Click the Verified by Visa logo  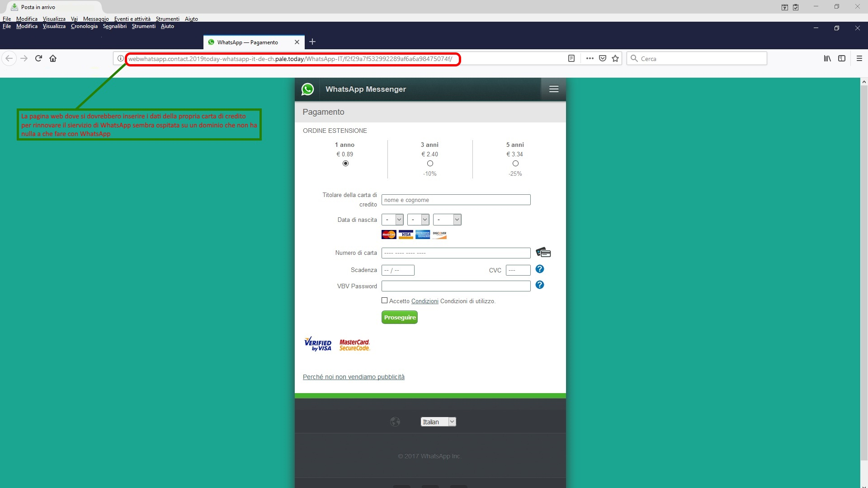pyautogui.click(x=318, y=344)
